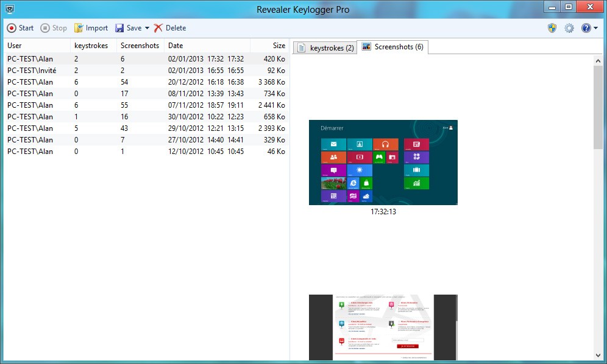
Task: Click the Save floppy disk icon
Action: (119, 28)
